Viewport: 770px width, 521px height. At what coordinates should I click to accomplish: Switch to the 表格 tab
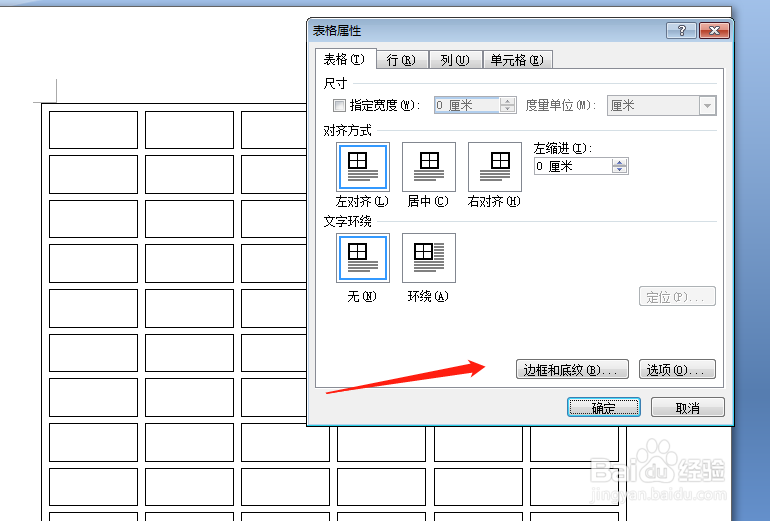(x=345, y=59)
